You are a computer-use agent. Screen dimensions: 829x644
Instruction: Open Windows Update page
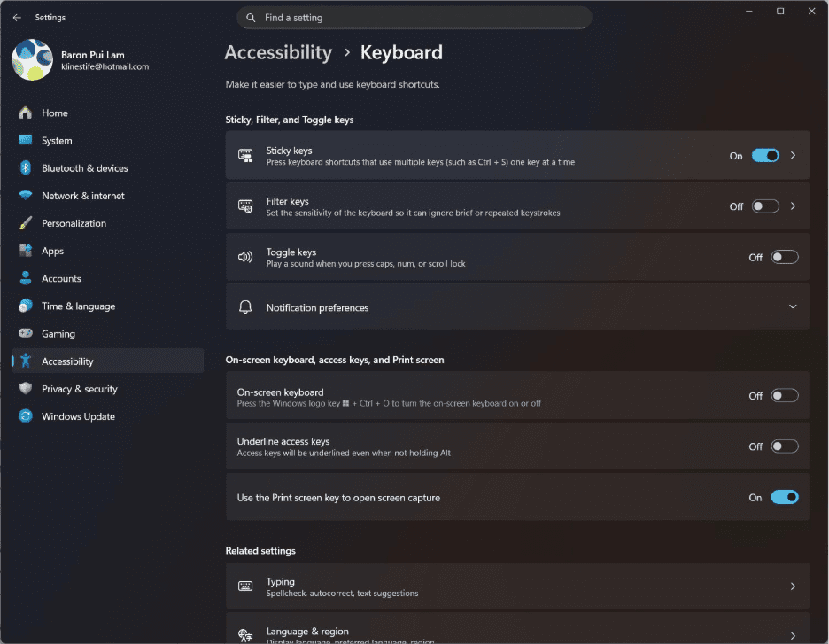[107, 416]
